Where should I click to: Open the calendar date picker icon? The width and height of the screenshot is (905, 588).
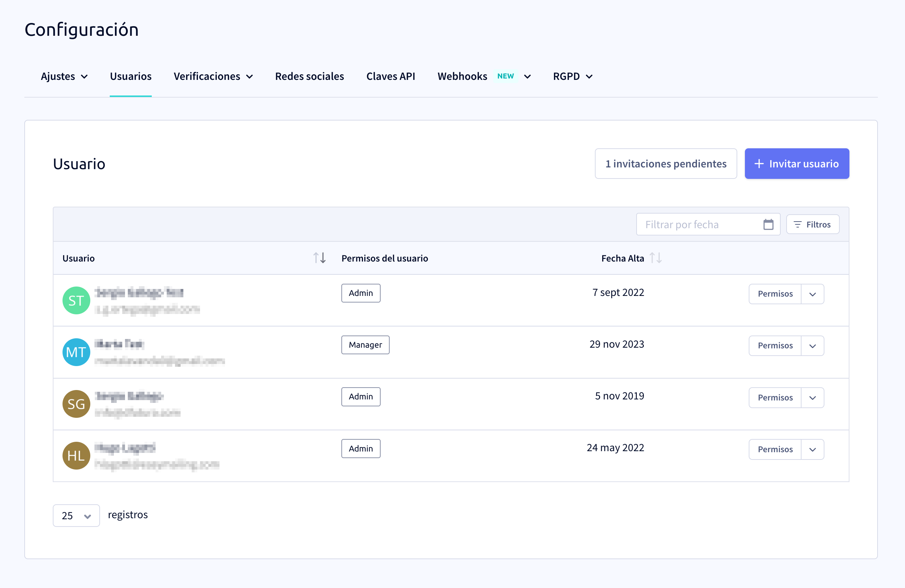[x=768, y=224]
